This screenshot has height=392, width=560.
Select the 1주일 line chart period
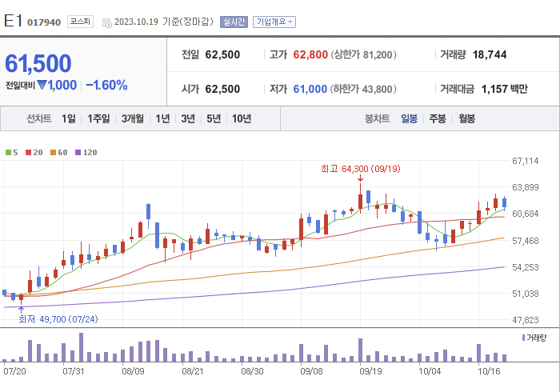[x=98, y=118]
